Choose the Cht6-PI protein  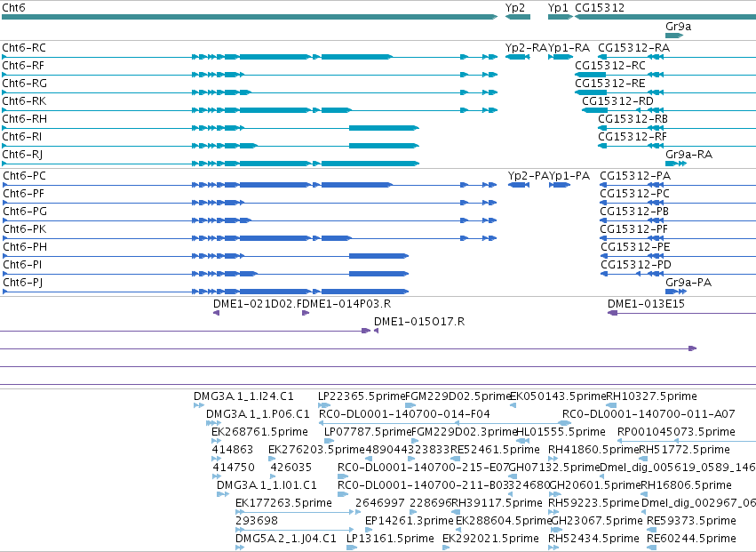22,265
